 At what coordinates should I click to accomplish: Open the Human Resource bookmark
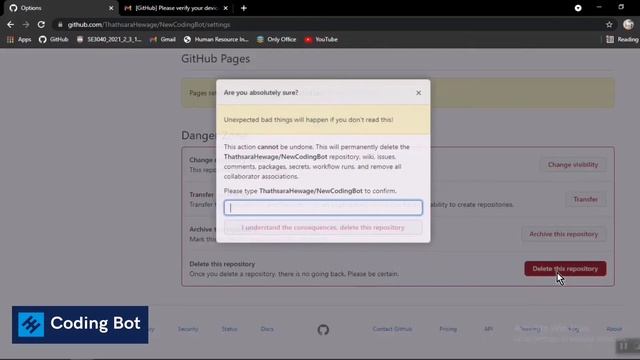click(x=216, y=40)
